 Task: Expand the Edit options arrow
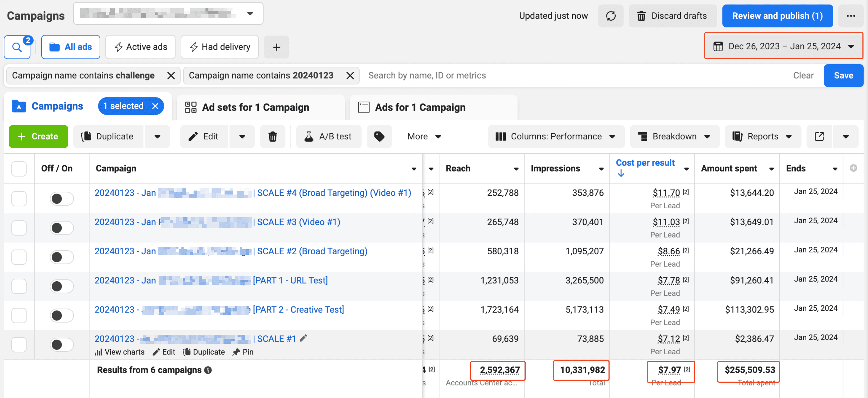(x=242, y=136)
